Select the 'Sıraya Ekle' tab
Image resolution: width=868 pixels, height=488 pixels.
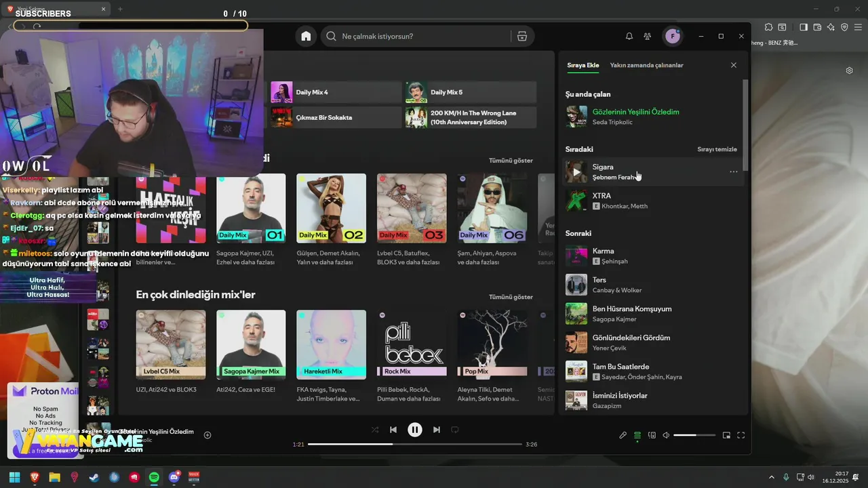583,65
